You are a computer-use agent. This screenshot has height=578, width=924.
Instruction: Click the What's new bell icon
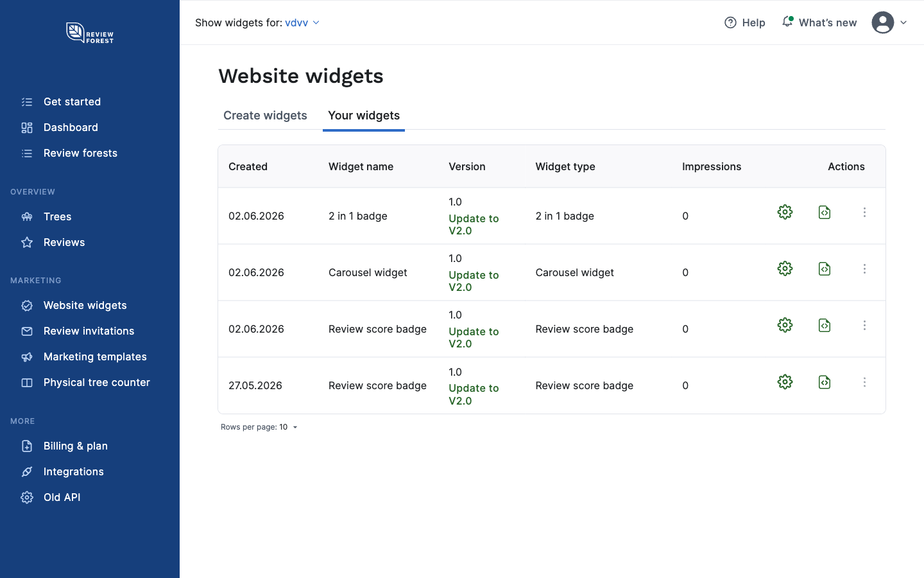coord(787,22)
